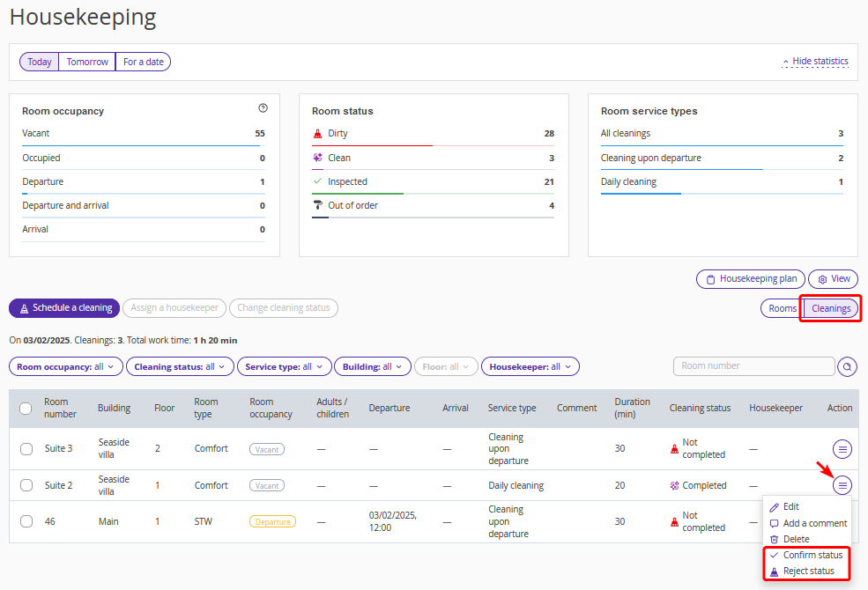This screenshot has width=868, height=590.
Task: Expand the Cleaning status filter dropdown
Action: (x=179, y=366)
